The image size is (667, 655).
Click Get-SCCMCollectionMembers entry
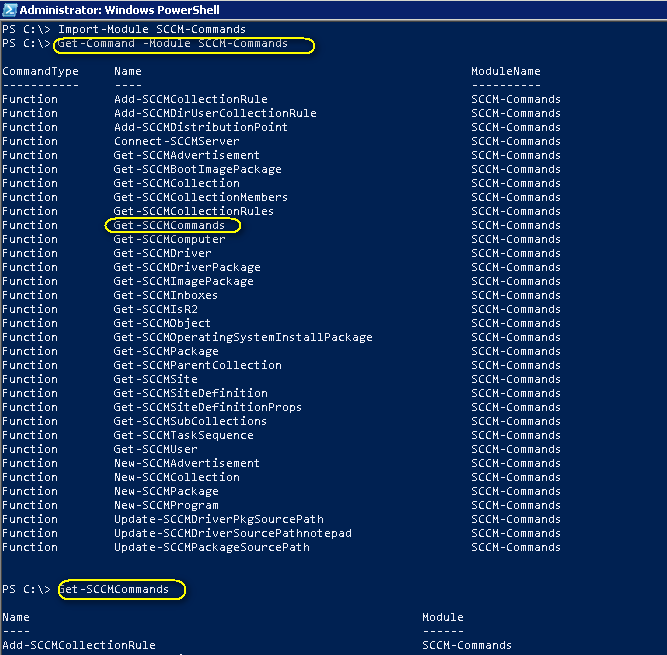pos(201,198)
